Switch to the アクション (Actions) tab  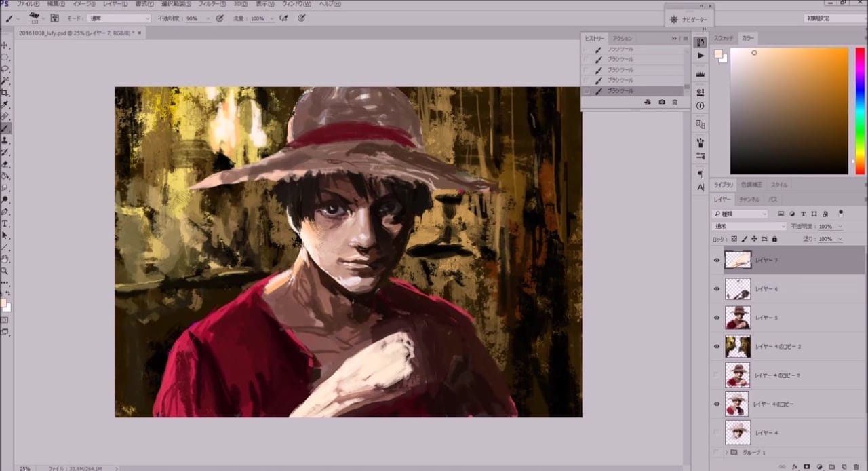pyautogui.click(x=622, y=39)
